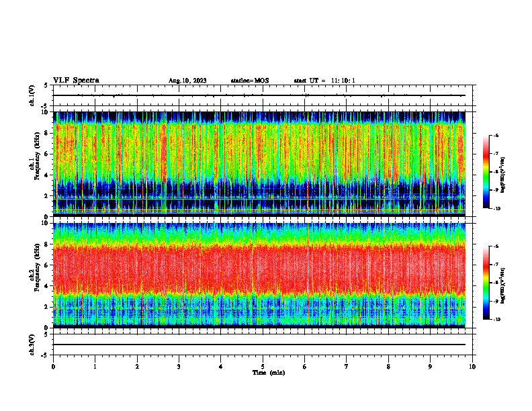
Task: Click the ch.1 spectrogram color scale bar
Action: tap(486, 172)
